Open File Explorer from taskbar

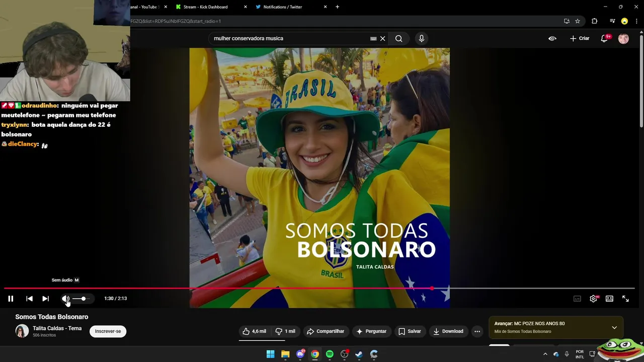[x=285, y=354]
